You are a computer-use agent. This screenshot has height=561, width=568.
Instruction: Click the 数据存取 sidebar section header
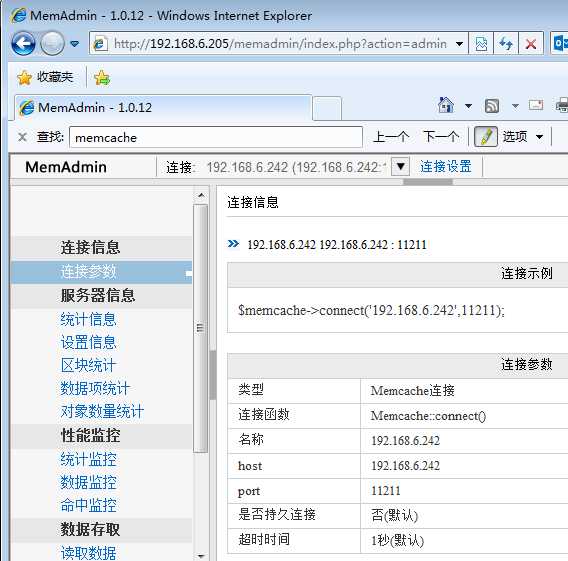click(x=101, y=529)
